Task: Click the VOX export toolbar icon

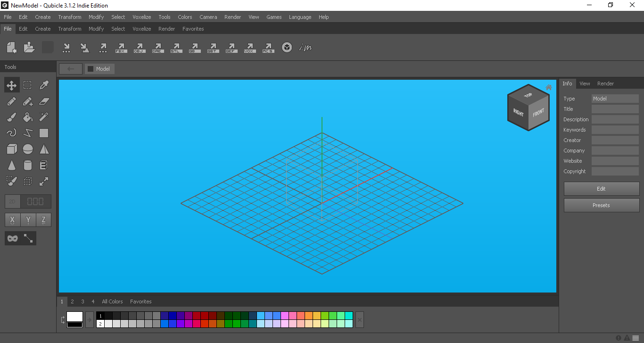Action: (249, 47)
